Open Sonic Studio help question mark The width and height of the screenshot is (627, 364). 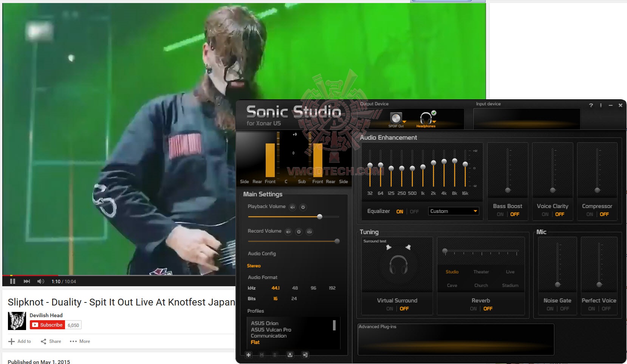(x=591, y=105)
